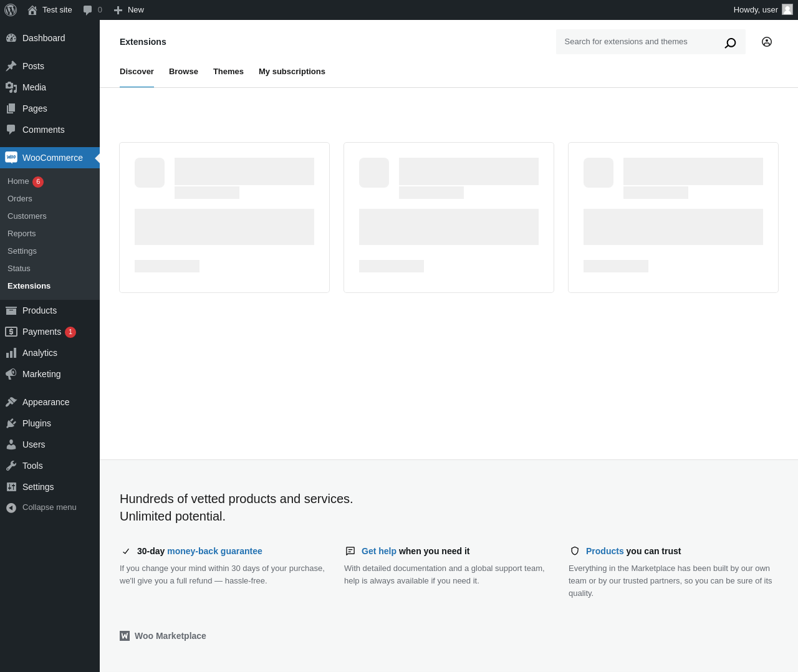Image resolution: width=798 pixels, height=672 pixels.
Task: Click the New label in admin bar
Action: (136, 10)
